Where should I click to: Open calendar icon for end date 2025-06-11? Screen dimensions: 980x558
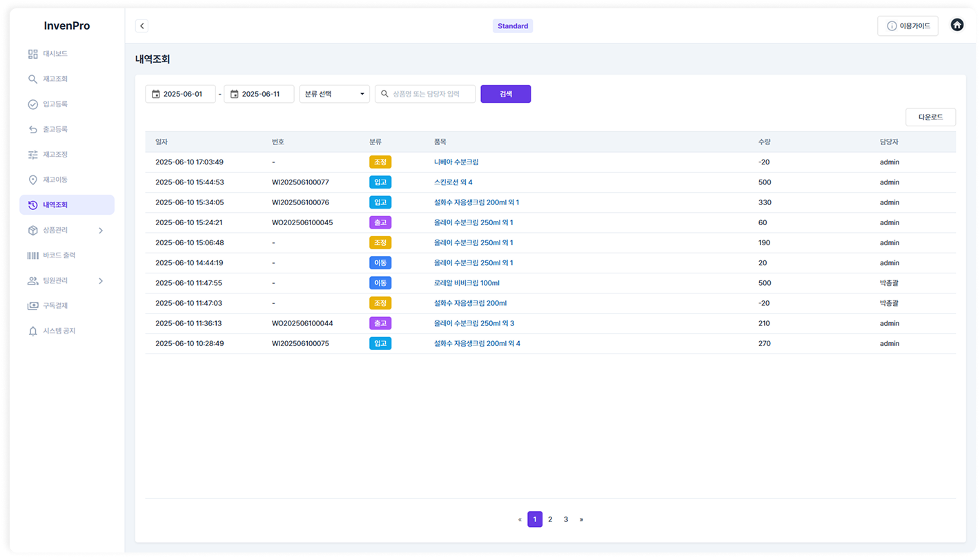[x=235, y=94]
